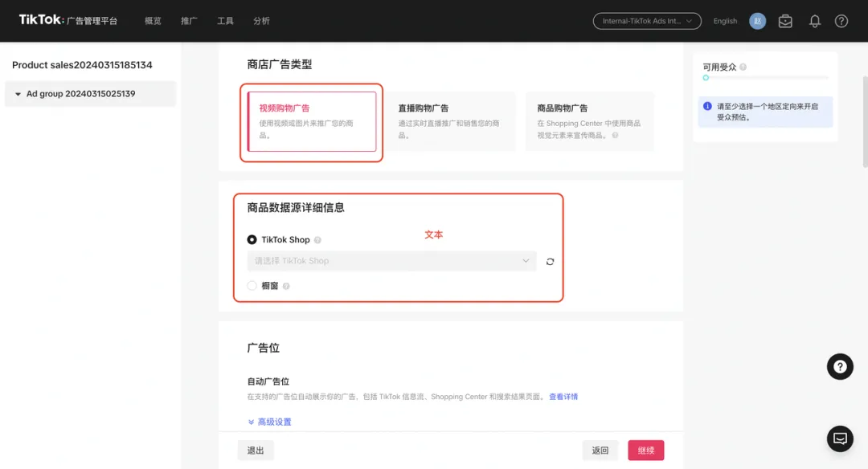Refresh the TikTok Shop list
The width and height of the screenshot is (868, 469).
[550, 262]
